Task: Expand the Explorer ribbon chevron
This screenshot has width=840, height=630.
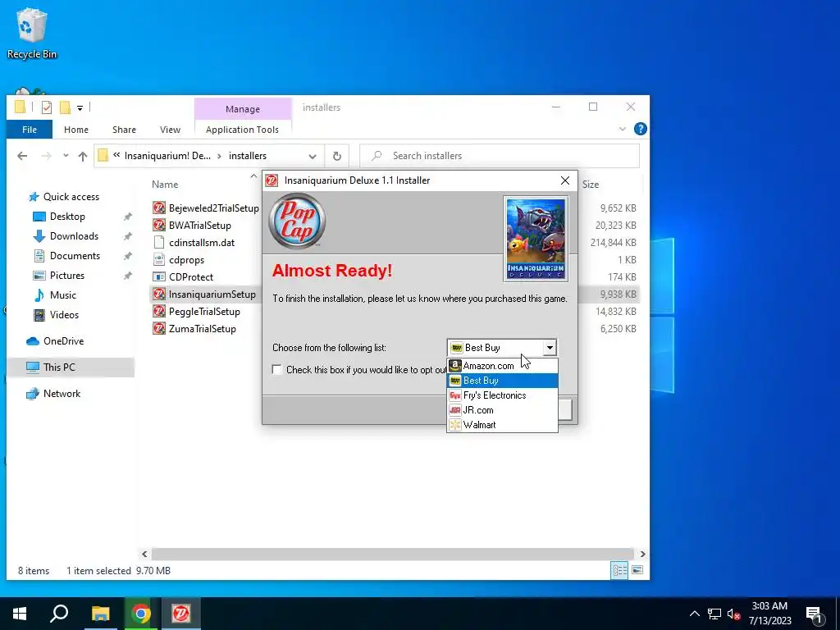Action: click(x=622, y=129)
